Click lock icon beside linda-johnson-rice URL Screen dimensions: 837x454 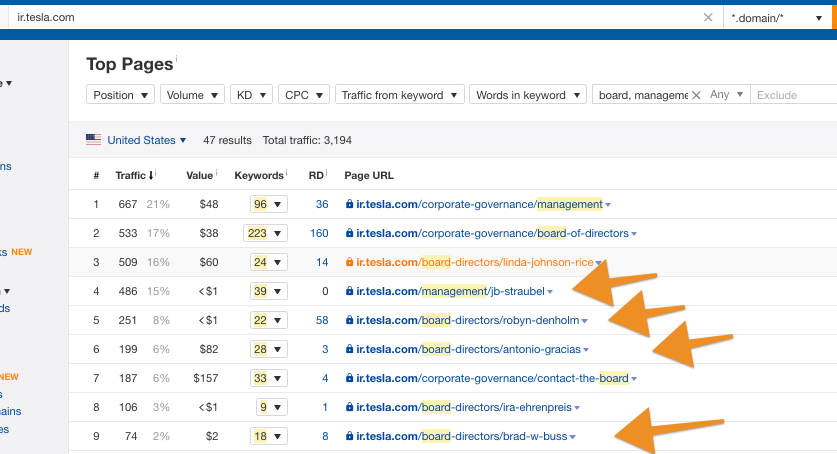(349, 262)
